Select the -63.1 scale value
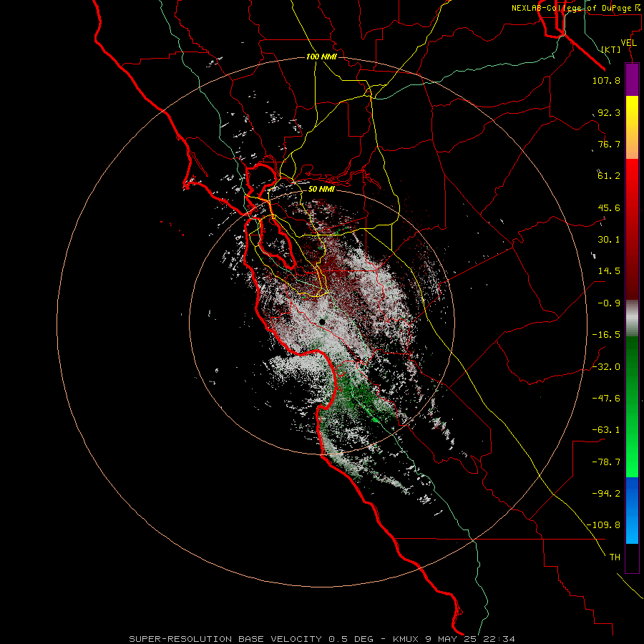 coord(606,430)
